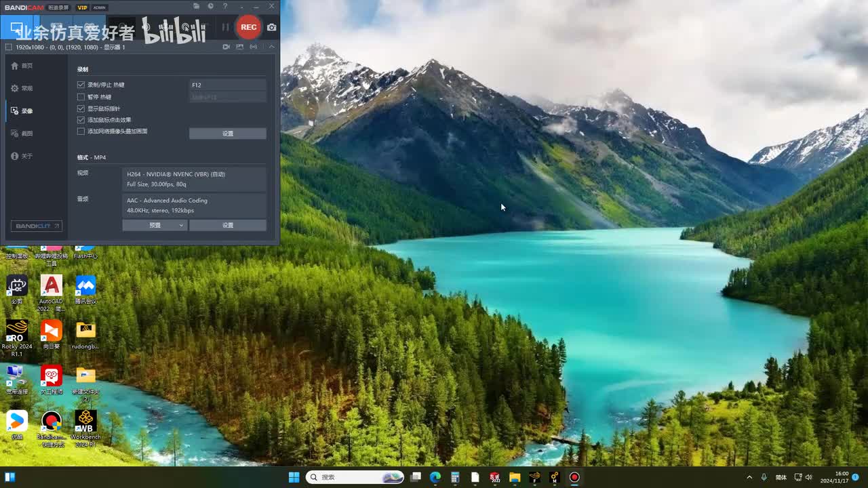Click the taskbar search box

tap(355, 477)
